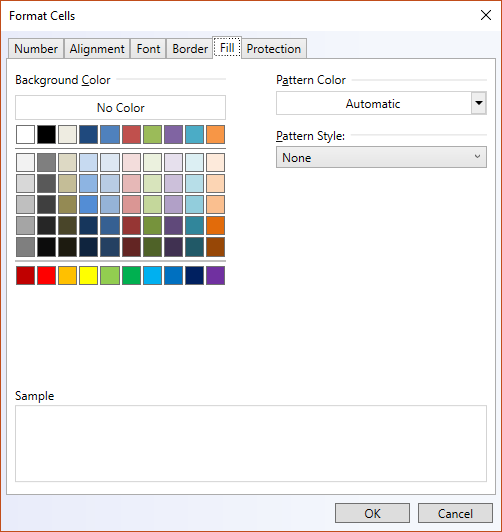Image resolution: width=502 pixels, height=532 pixels.
Task: Choose blue standard color swatch
Action: point(173,275)
